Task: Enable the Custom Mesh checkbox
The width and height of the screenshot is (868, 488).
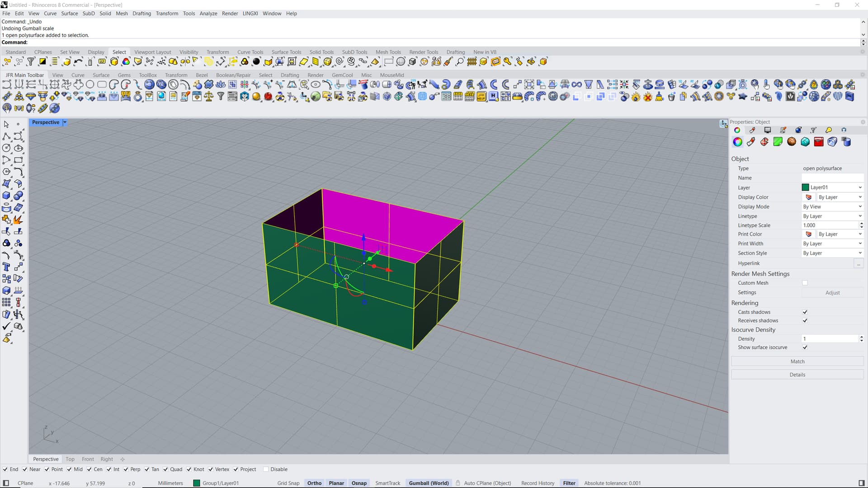Action: (x=805, y=283)
